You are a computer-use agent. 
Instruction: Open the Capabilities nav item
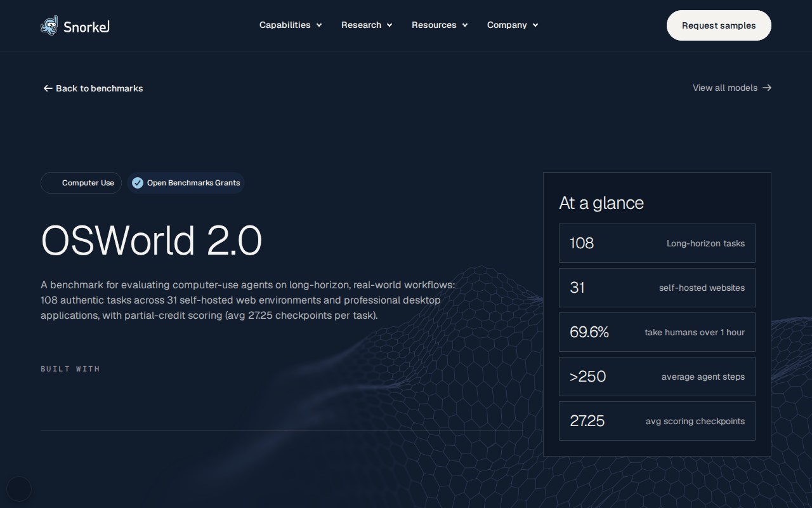coord(285,25)
